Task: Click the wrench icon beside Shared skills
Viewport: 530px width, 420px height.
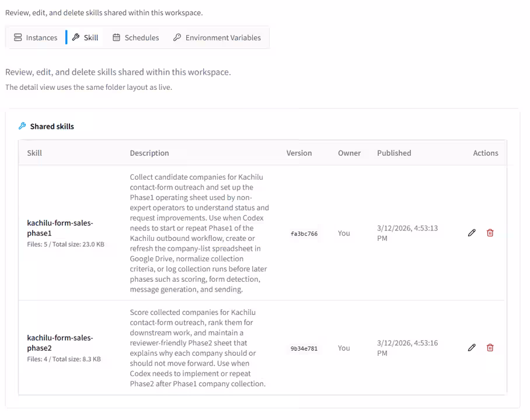Action: tap(22, 126)
